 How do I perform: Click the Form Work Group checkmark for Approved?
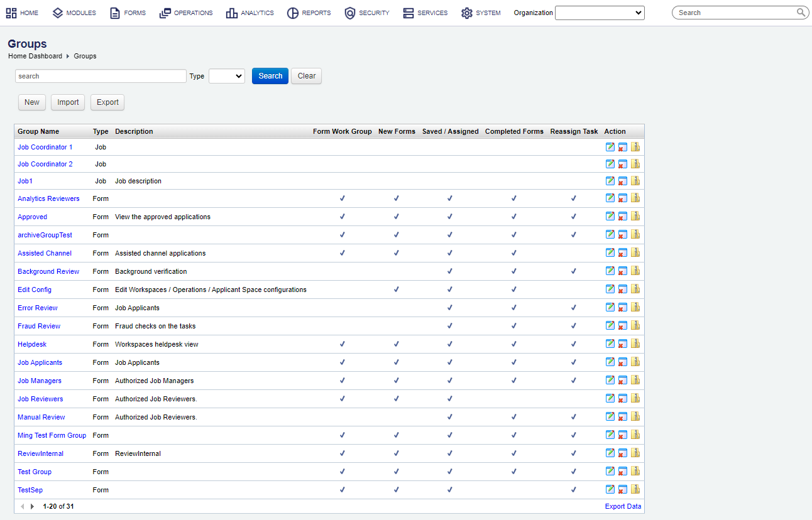coord(342,216)
